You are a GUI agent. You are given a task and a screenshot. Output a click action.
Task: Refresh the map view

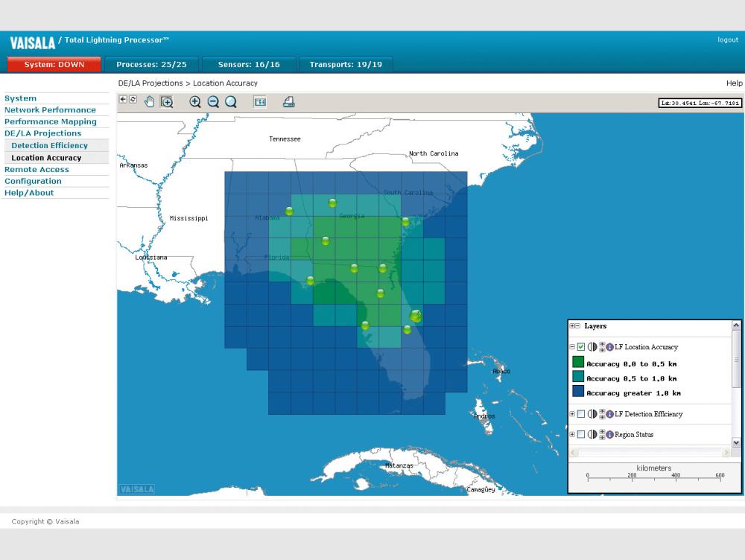click(x=133, y=99)
